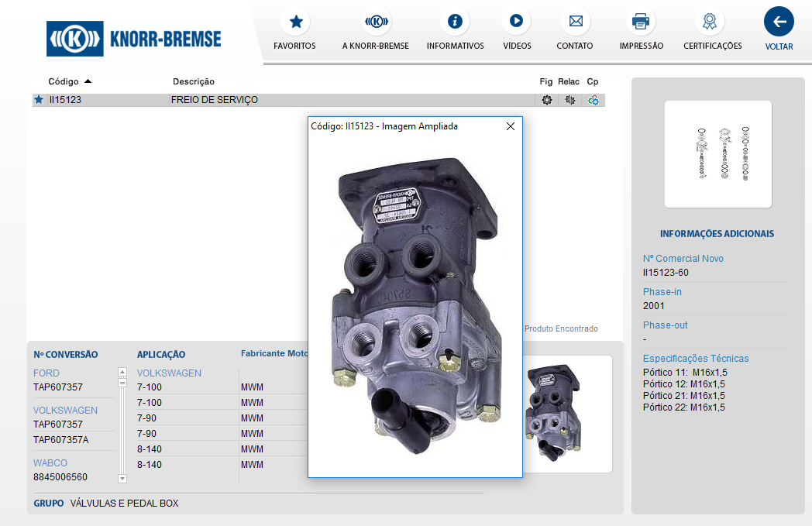The image size is (812, 526).
Task: Open Informativos info icon
Action: tap(455, 22)
